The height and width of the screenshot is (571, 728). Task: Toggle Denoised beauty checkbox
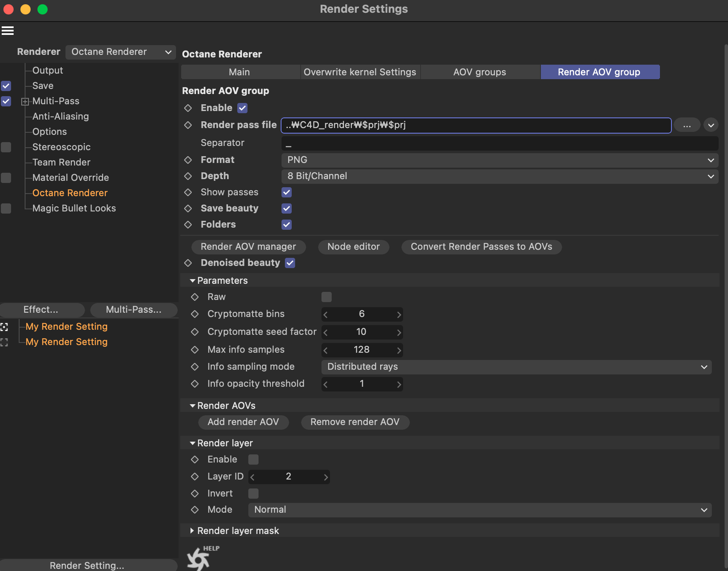pos(290,263)
